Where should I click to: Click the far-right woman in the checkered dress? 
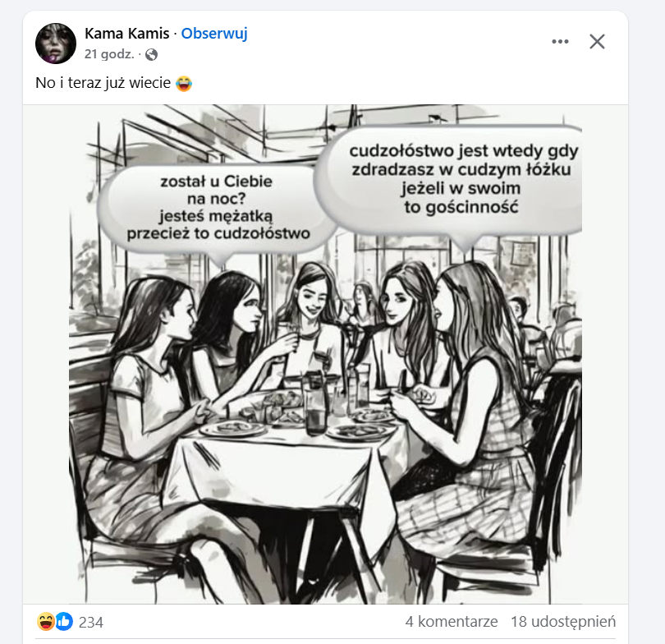476,411
